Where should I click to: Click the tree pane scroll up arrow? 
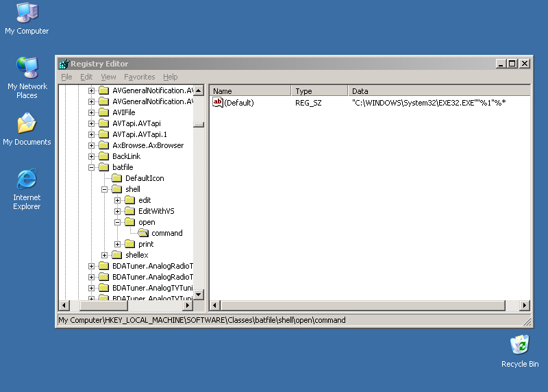click(x=199, y=90)
